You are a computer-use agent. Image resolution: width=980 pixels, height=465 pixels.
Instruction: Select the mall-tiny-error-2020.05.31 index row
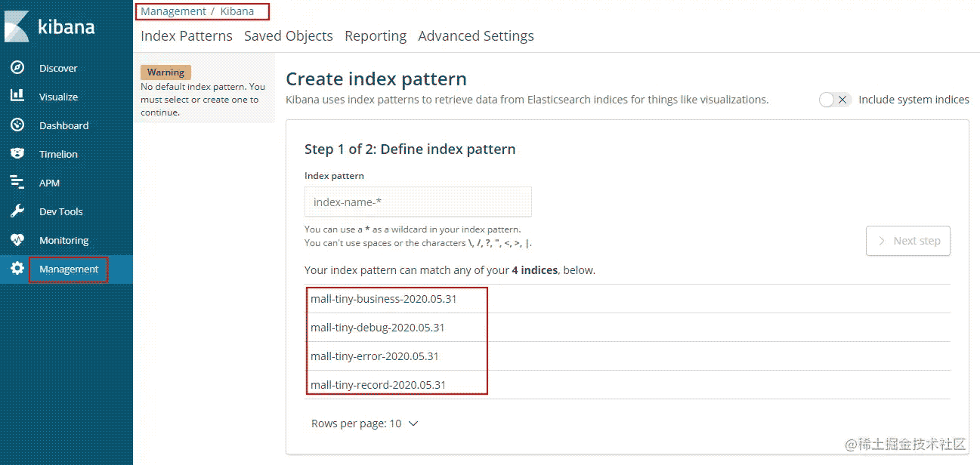[627, 356]
